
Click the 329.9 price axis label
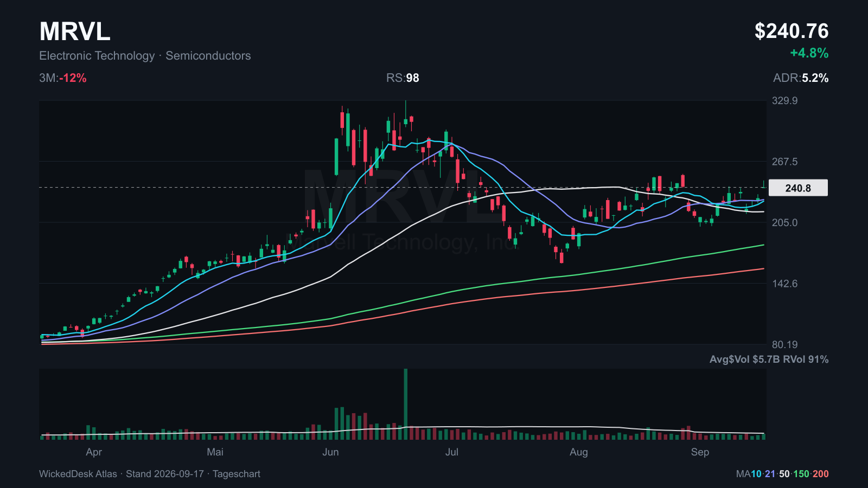pos(785,101)
